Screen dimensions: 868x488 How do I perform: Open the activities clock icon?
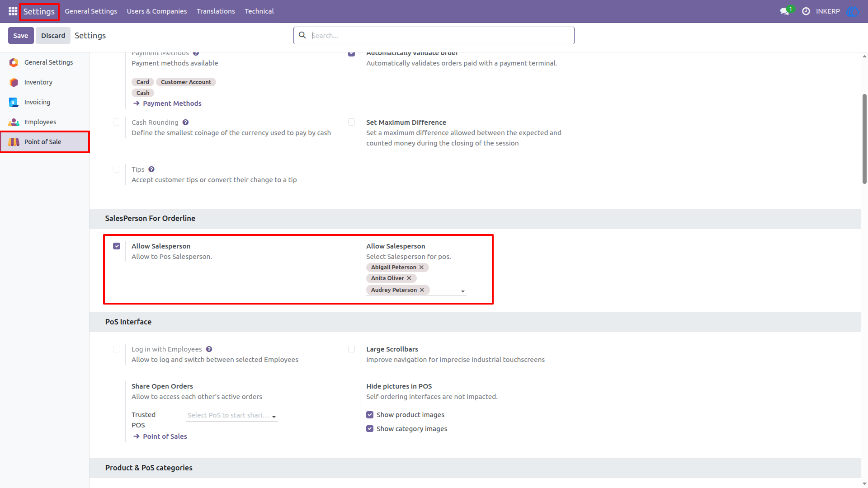click(x=806, y=11)
